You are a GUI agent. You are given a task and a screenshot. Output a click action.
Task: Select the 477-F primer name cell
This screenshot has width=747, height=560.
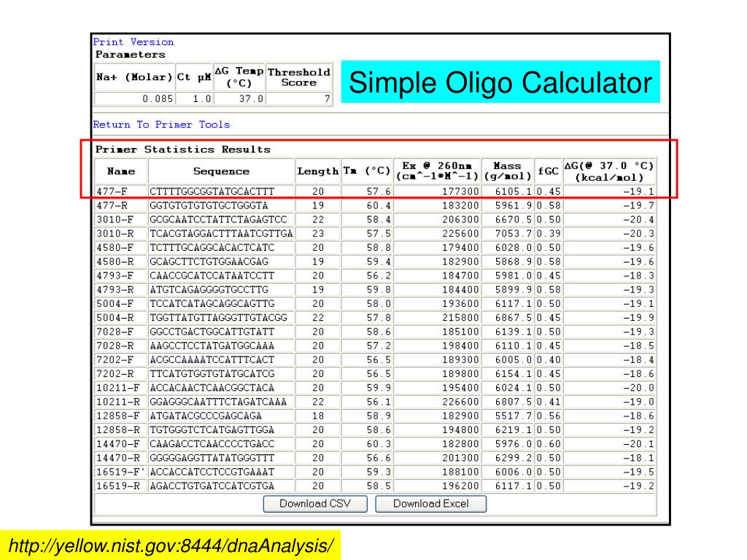coord(121,192)
